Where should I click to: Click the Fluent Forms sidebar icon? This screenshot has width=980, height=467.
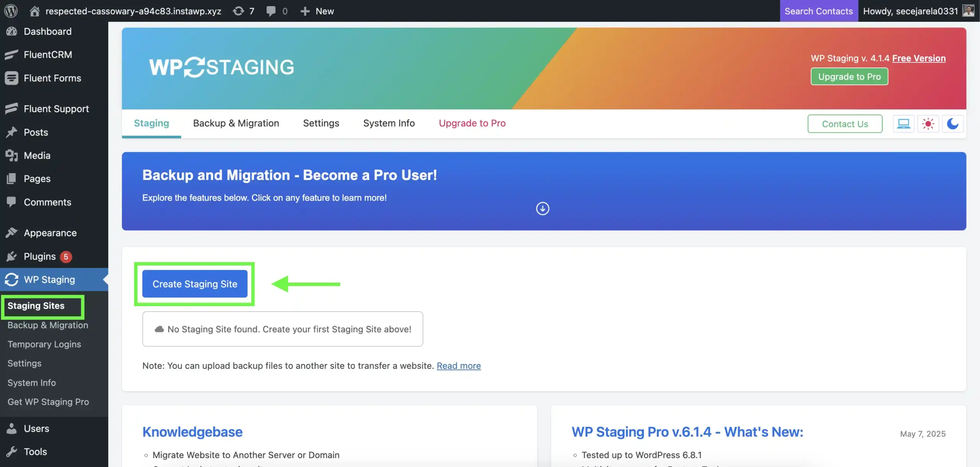(11, 78)
